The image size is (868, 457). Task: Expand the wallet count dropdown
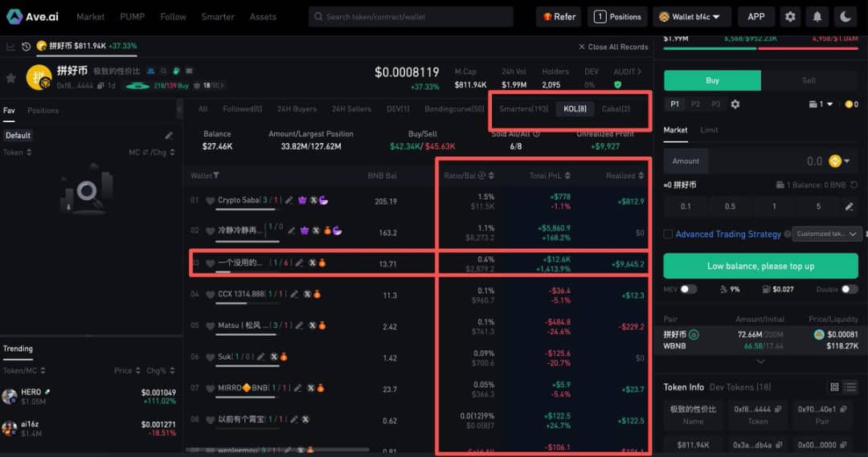(821, 104)
